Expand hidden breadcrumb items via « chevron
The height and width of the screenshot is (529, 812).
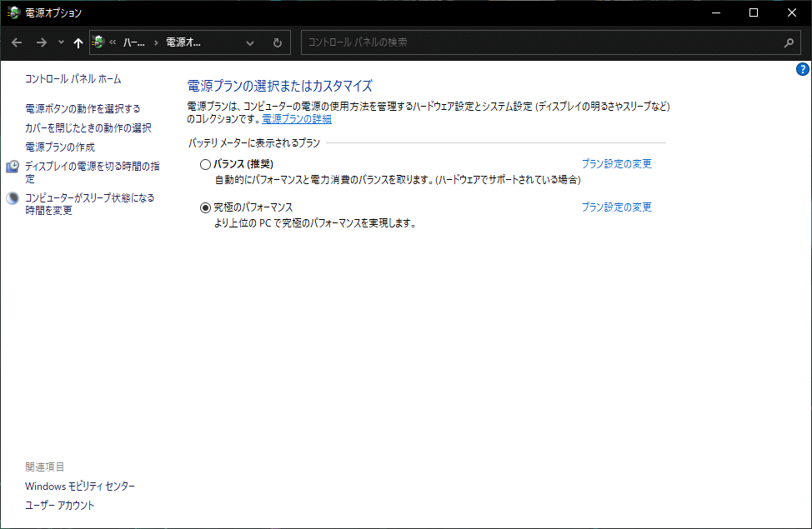pyautogui.click(x=113, y=42)
